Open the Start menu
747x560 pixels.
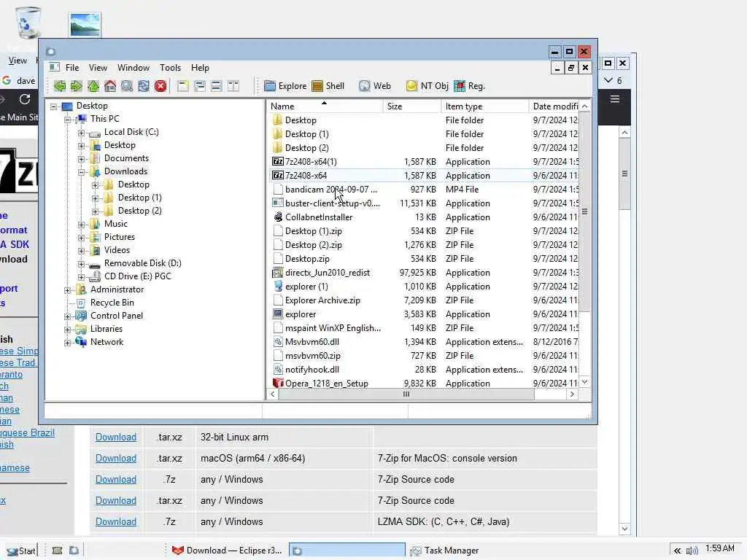(x=21, y=551)
